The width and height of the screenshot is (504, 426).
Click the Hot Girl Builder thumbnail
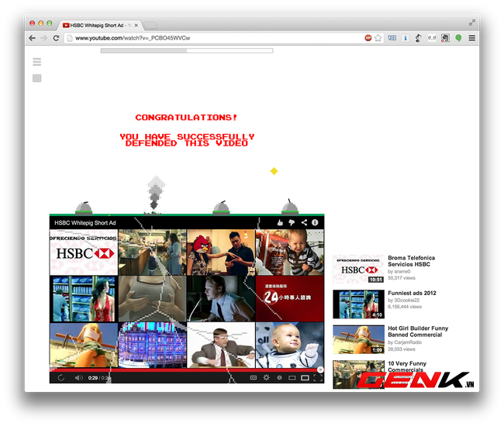(358, 340)
